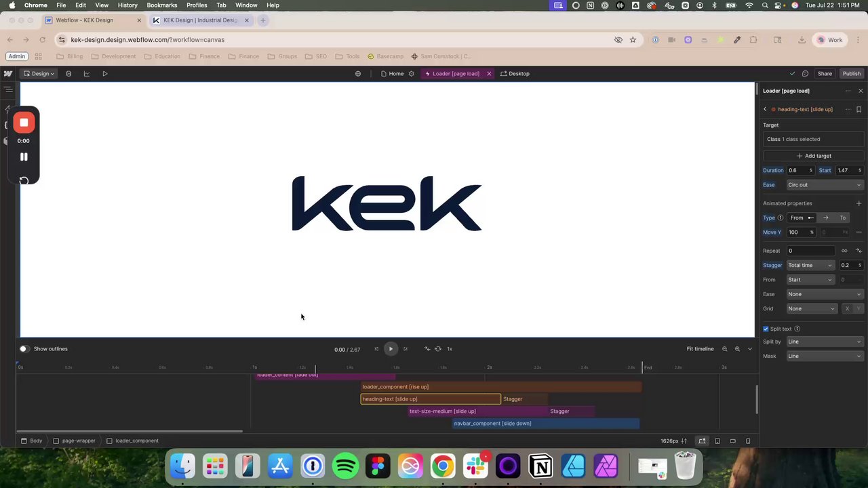868x488 pixels.
Task: Click the Start time value field
Action: pos(849,170)
